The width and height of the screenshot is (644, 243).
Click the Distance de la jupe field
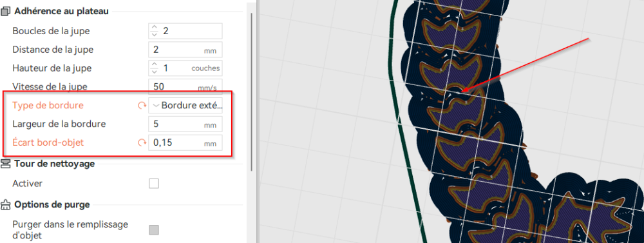[x=185, y=50]
